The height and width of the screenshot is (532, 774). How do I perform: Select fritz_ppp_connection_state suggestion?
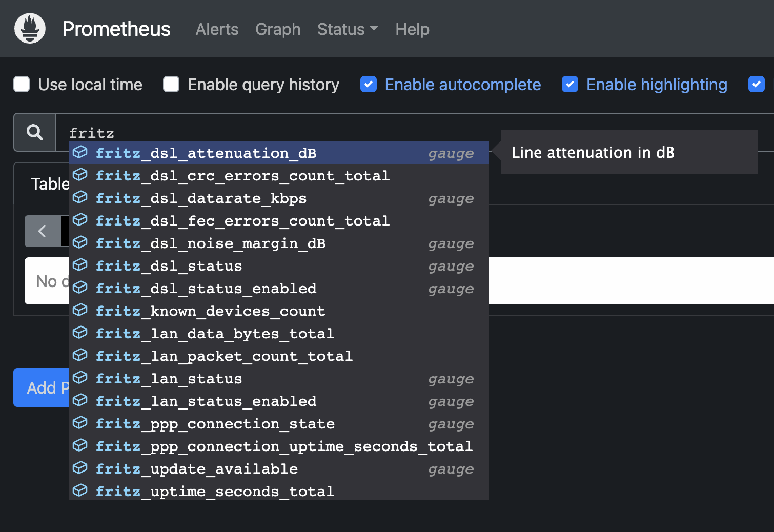coord(279,423)
